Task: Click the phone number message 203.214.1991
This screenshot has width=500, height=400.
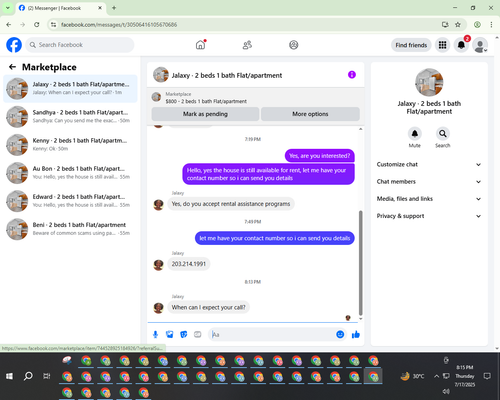Action: tap(189, 264)
